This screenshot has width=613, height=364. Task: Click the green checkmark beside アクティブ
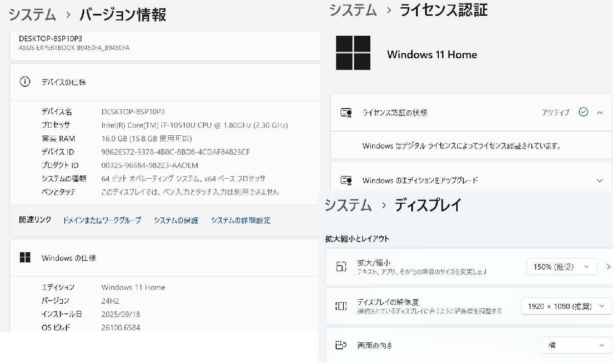(583, 112)
